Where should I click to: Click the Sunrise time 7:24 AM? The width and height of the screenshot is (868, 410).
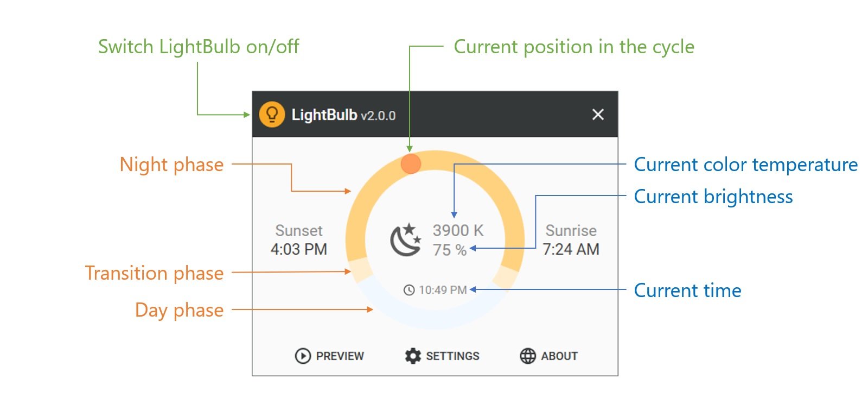pos(571,249)
